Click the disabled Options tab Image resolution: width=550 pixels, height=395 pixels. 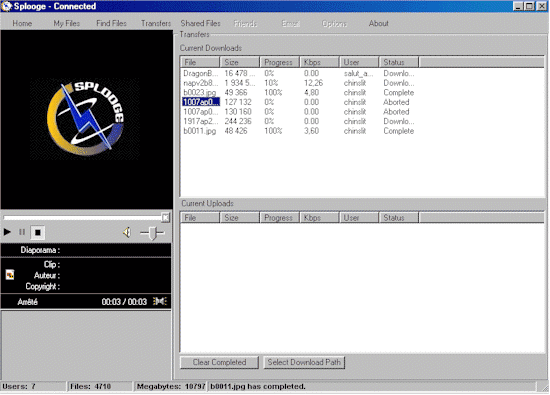coord(334,24)
